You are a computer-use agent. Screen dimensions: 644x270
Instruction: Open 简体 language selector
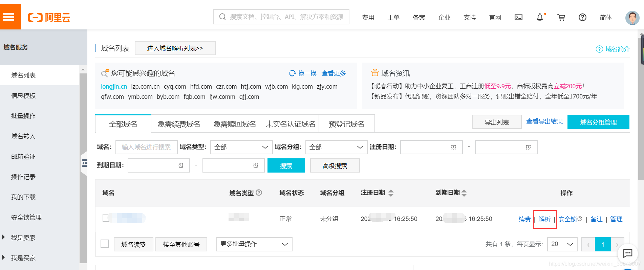coord(606,18)
